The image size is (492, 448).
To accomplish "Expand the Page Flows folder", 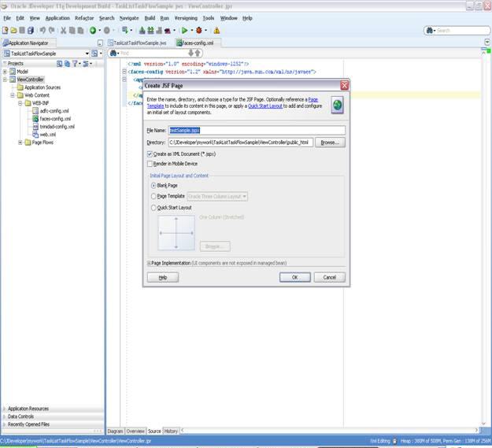I will click(20, 143).
